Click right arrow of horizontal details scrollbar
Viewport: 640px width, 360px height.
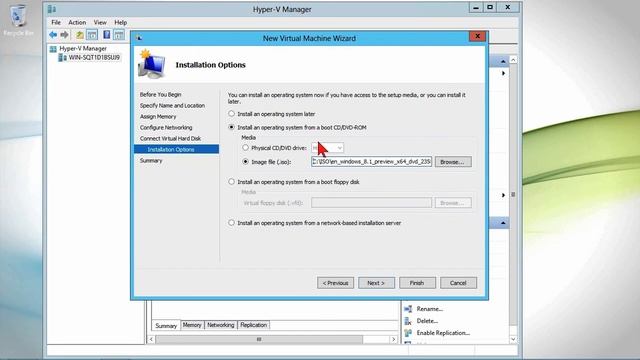(393, 339)
